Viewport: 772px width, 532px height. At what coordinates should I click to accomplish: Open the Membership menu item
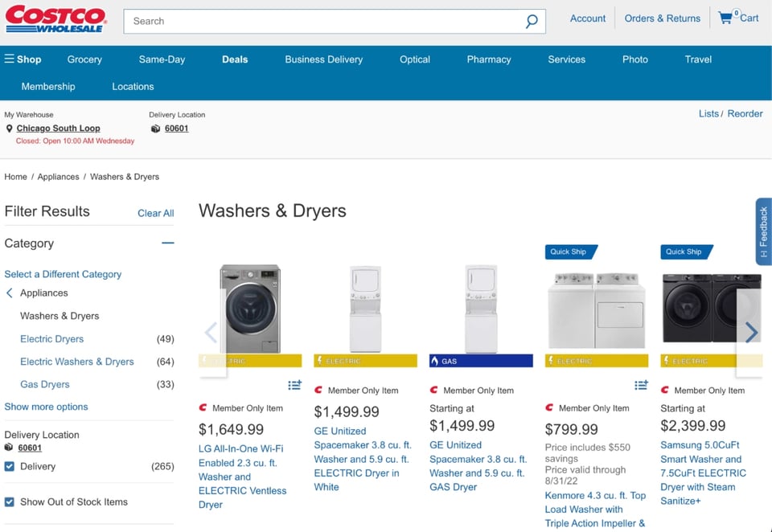[x=48, y=87]
